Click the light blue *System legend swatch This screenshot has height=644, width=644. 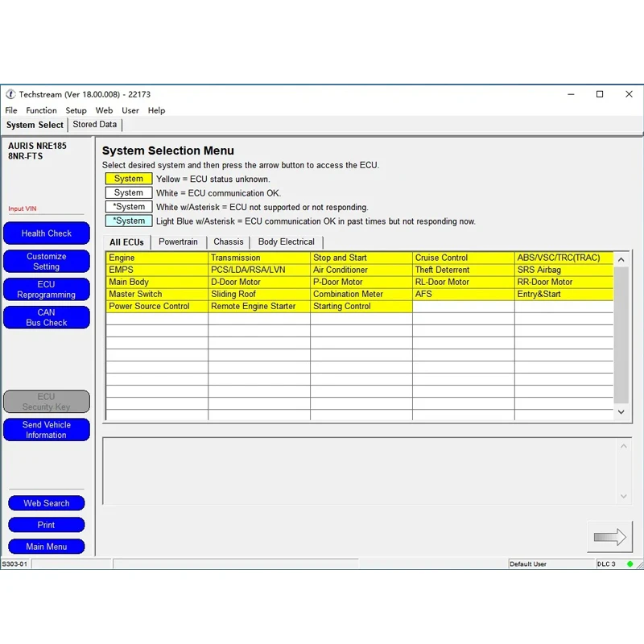click(x=129, y=221)
